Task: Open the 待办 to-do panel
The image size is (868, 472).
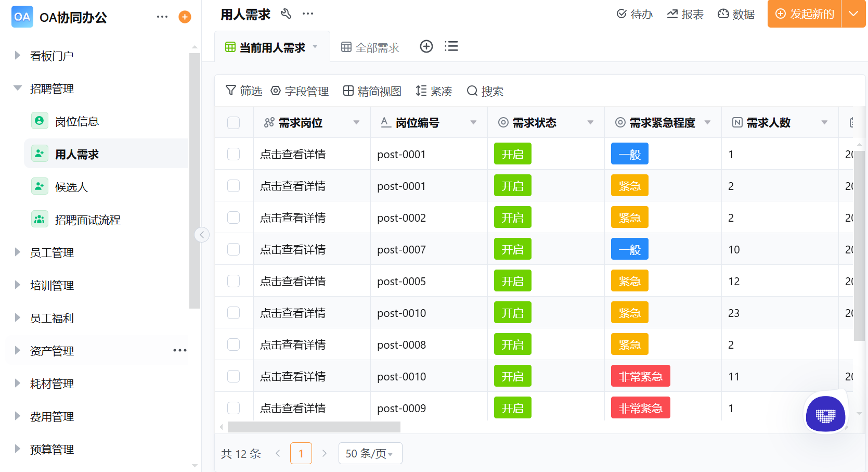Action: tap(634, 14)
